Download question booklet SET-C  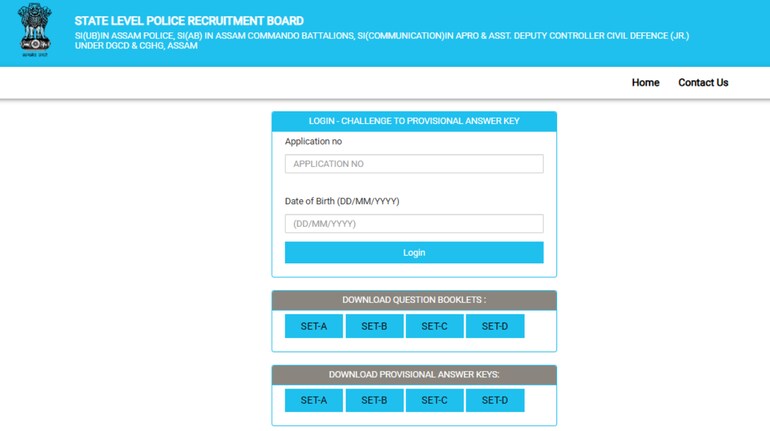point(434,326)
